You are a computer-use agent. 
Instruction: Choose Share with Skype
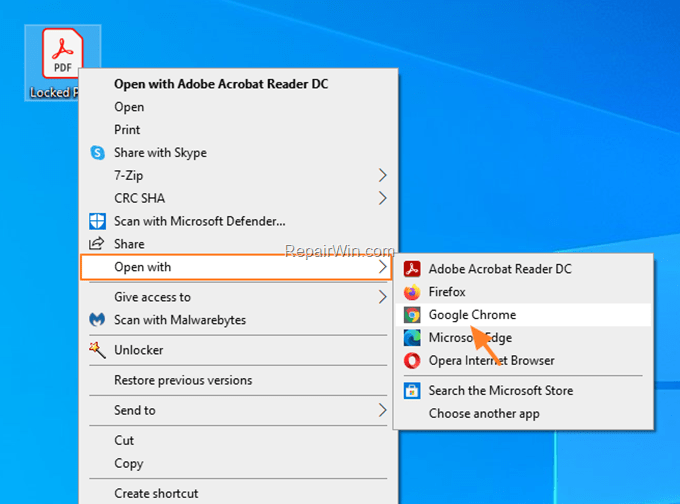click(238, 153)
